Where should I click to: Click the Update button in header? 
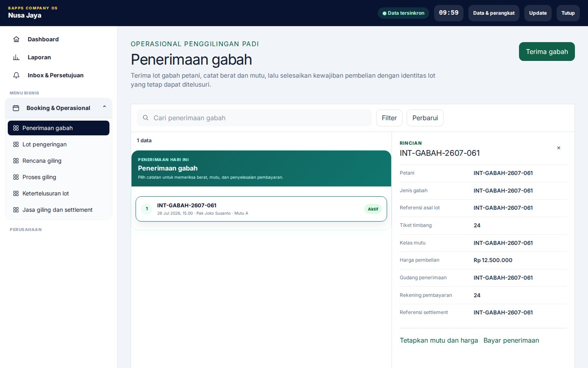pyautogui.click(x=538, y=13)
